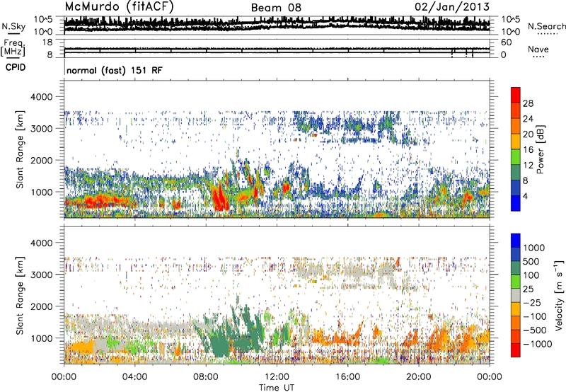Select the "CPID" row label
The image size is (566, 392).
click(16, 67)
